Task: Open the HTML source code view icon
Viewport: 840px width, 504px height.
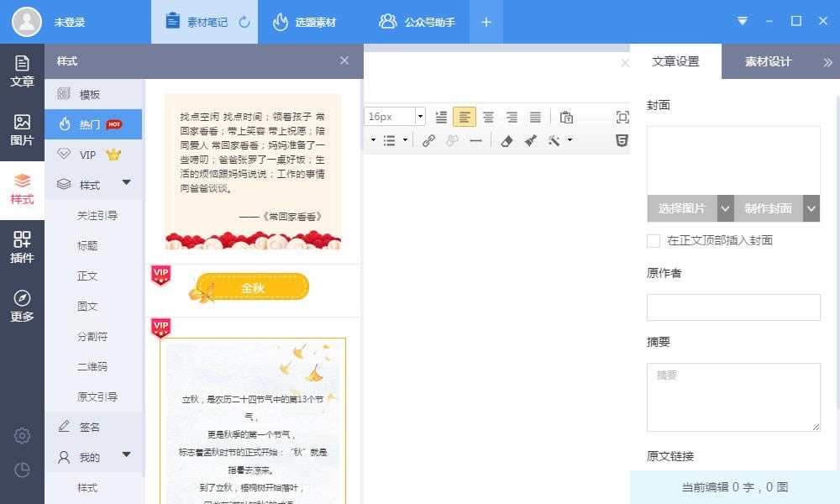Action: click(622, 141)
